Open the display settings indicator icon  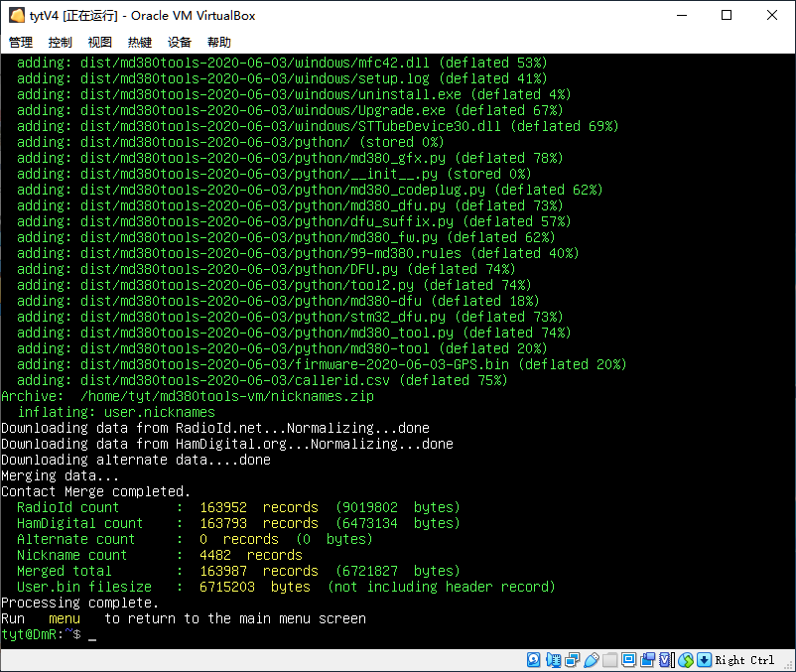[x=629, y=660]
